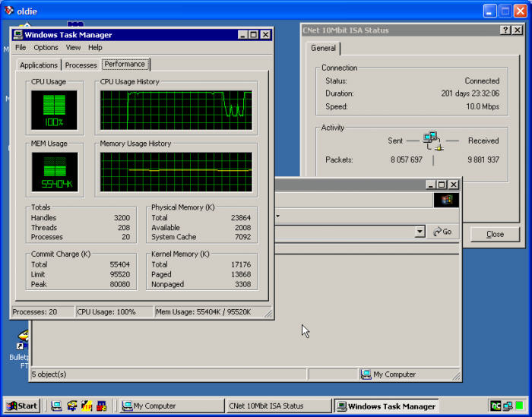532x417 pixels.
Task: Click the first system tray icon
Action: point(496,406)
